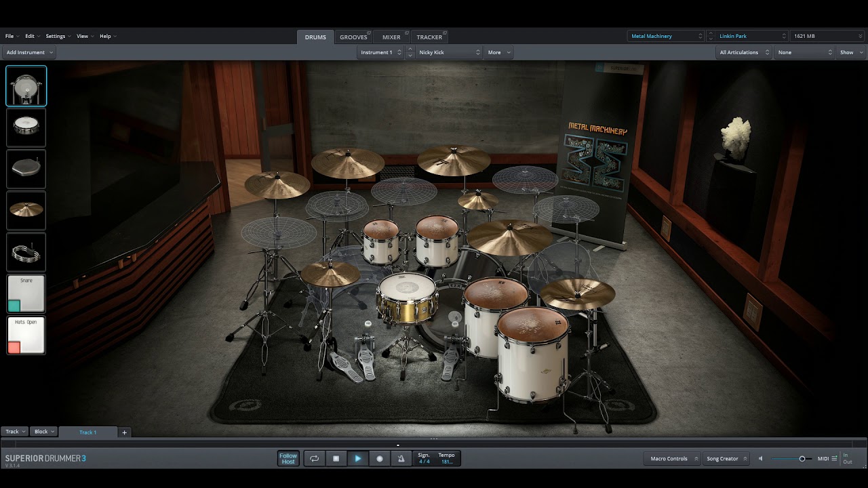Toggle the record button
The image size is (868, 488).
tap(380, 459)
